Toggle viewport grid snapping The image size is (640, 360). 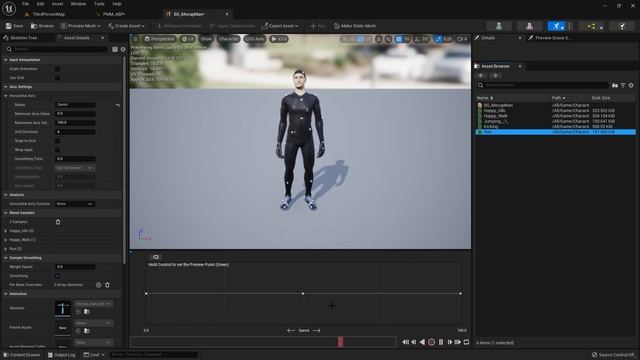pos(399,39)
